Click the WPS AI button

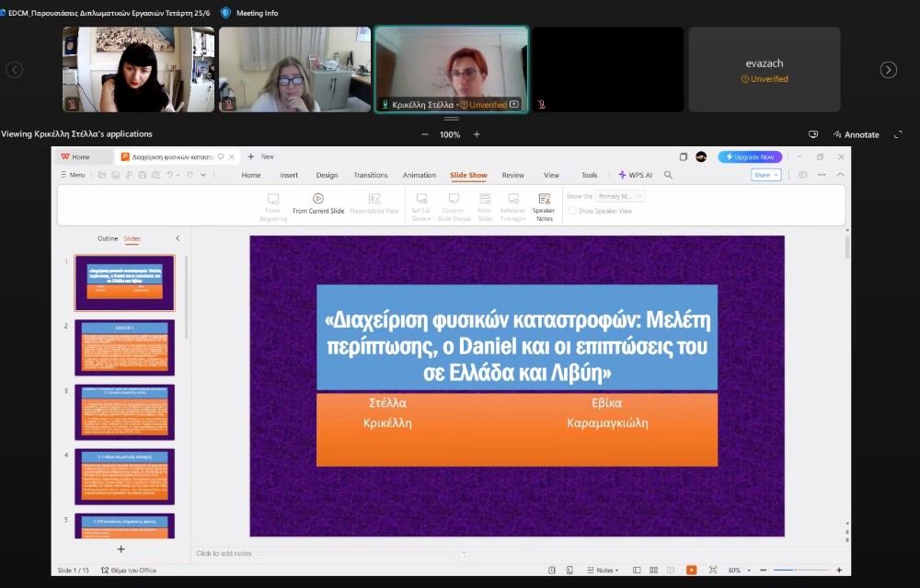[635, 175]
